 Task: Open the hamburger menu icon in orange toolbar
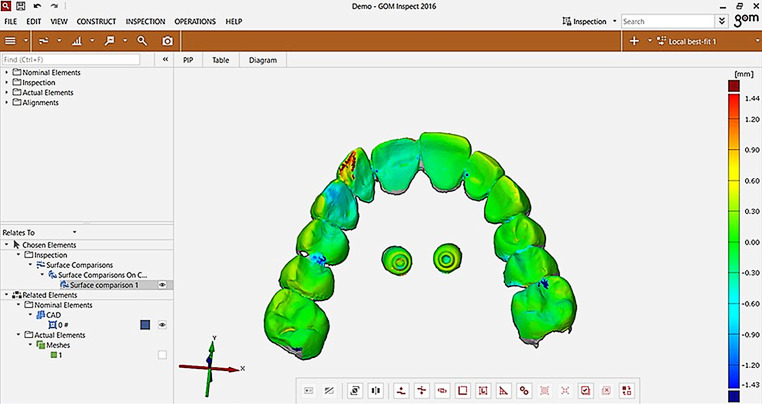point(11,41)
